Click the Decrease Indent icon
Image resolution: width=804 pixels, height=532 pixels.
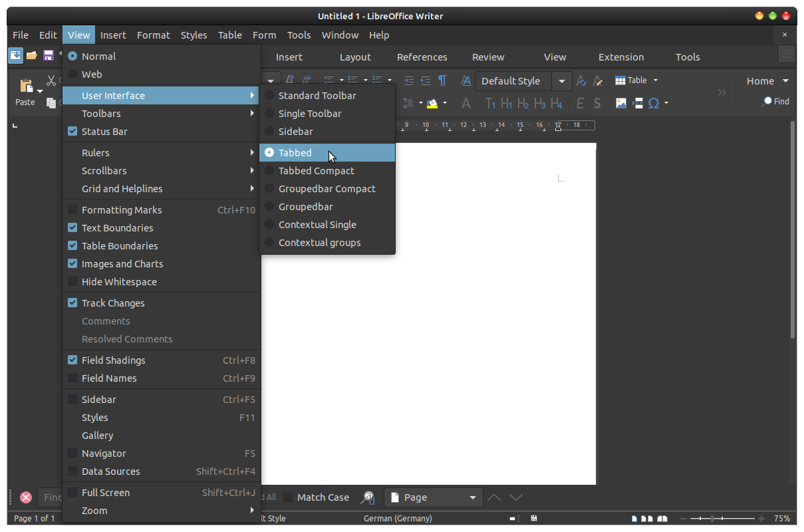click(x=426, y=80)
